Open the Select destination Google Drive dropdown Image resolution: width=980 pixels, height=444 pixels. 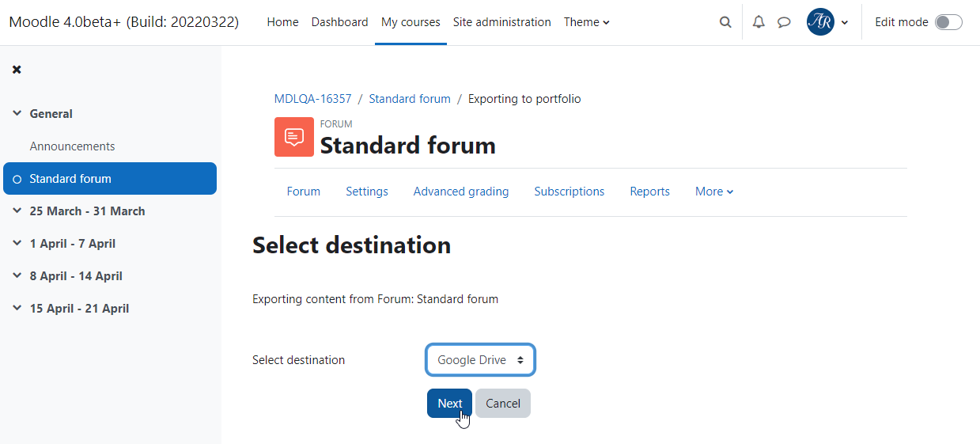coord(481,360)
